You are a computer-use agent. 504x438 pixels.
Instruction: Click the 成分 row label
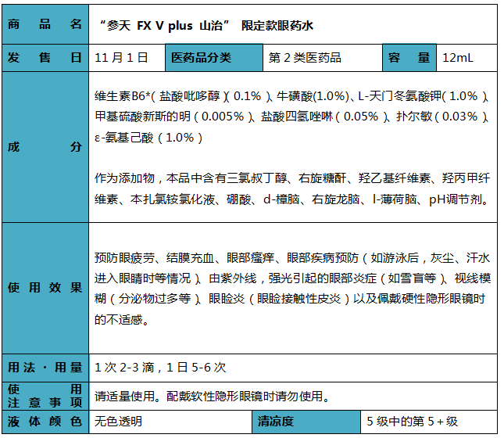click(x=45, y=147)
